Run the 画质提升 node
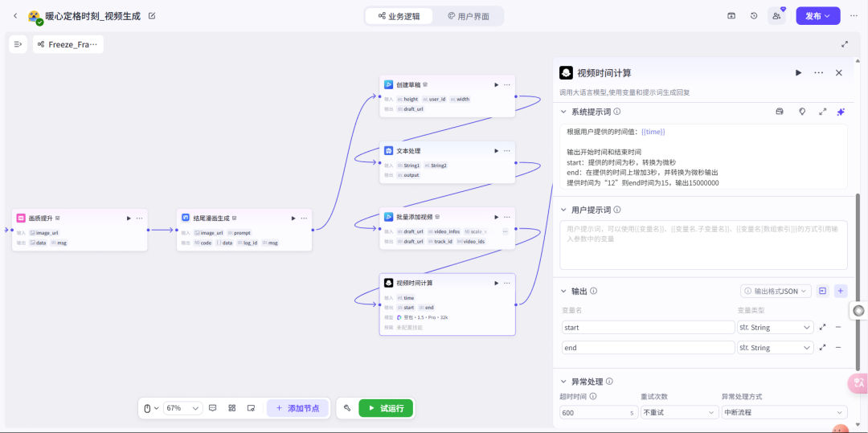 [x=129, y=219]
